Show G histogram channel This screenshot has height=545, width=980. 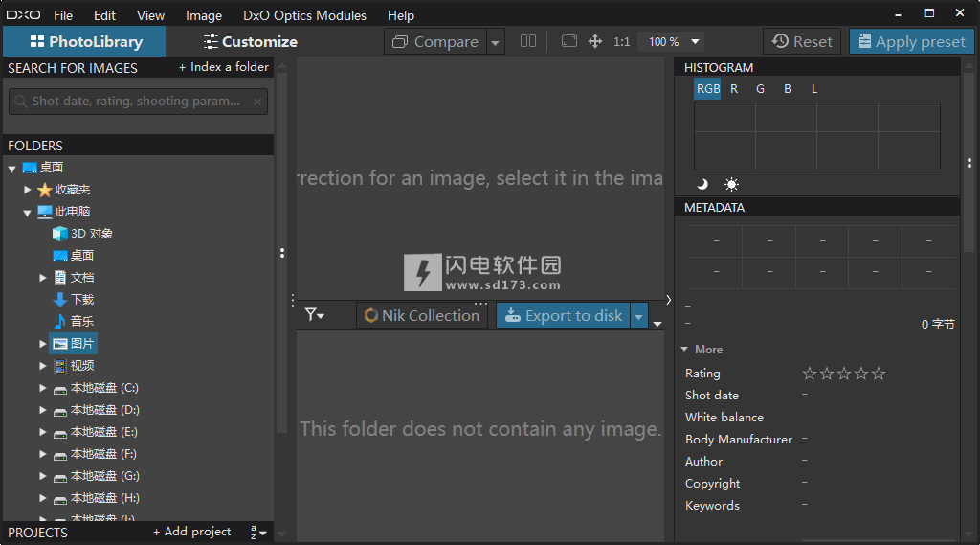tap(760, 89)
